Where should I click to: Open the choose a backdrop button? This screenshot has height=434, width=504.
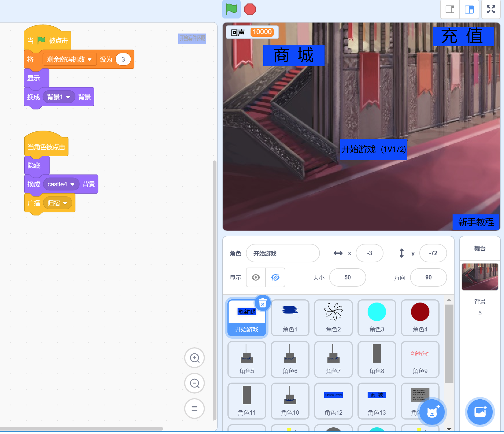pos(480,412)
